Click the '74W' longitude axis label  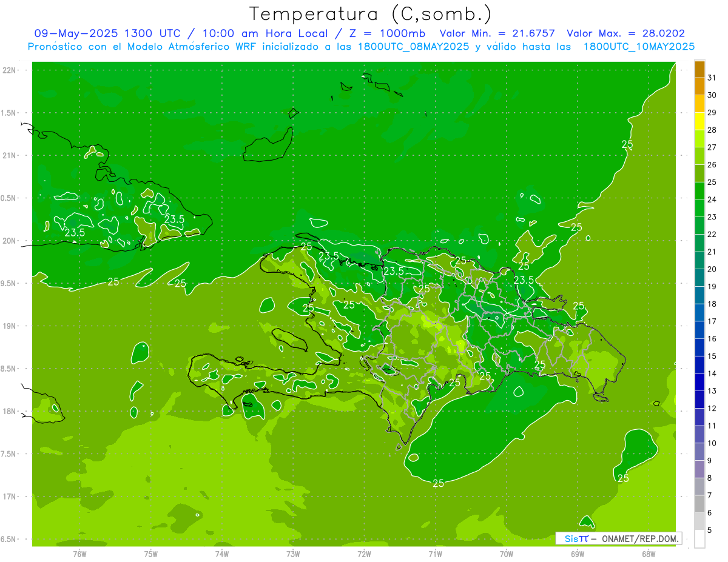point(222,555)
